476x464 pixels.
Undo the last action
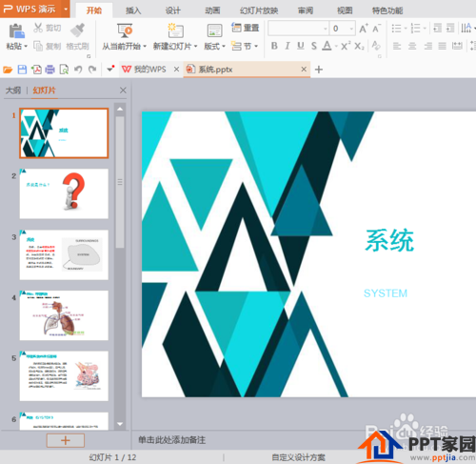[x=78, y=70]
